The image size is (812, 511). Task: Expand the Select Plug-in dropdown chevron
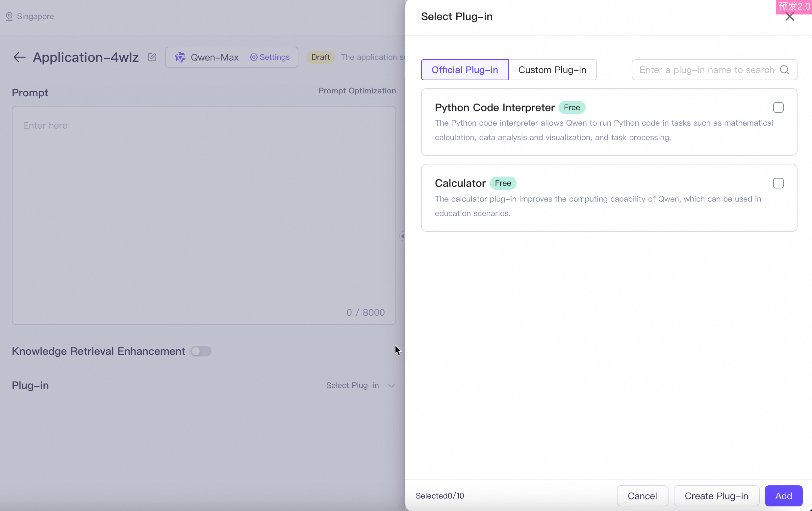(x=391, y=386)
